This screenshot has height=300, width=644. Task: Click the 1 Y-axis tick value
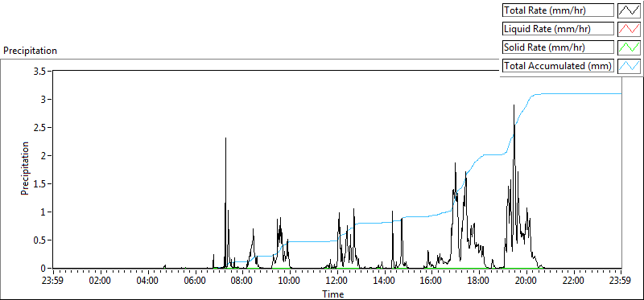coord(43,212)
